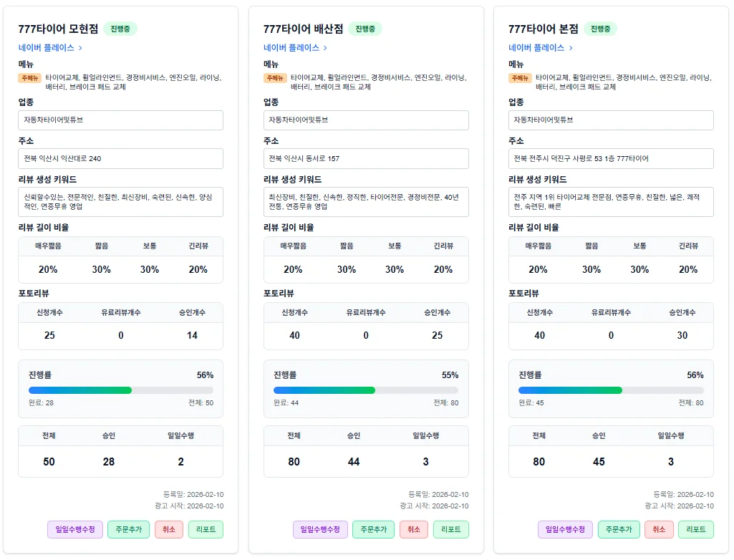
Task: Select the 주소 input field on 배산점 card
Action: [x=366, y=158]
